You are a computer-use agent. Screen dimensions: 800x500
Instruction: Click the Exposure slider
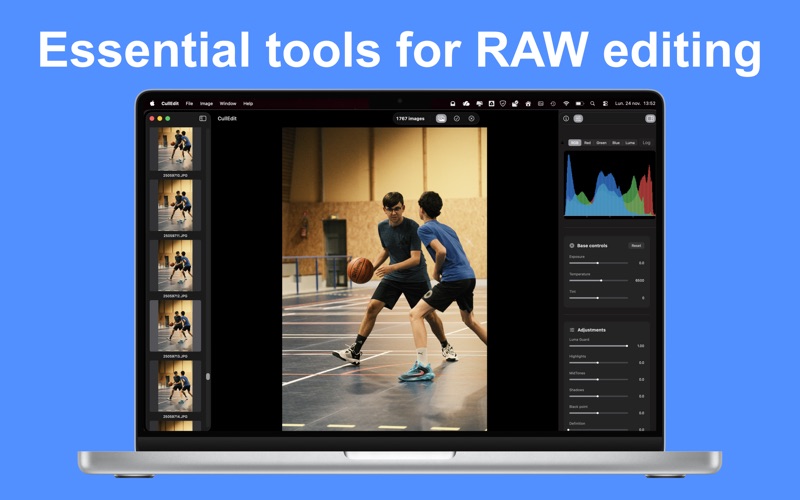click(x=598, y=263)
